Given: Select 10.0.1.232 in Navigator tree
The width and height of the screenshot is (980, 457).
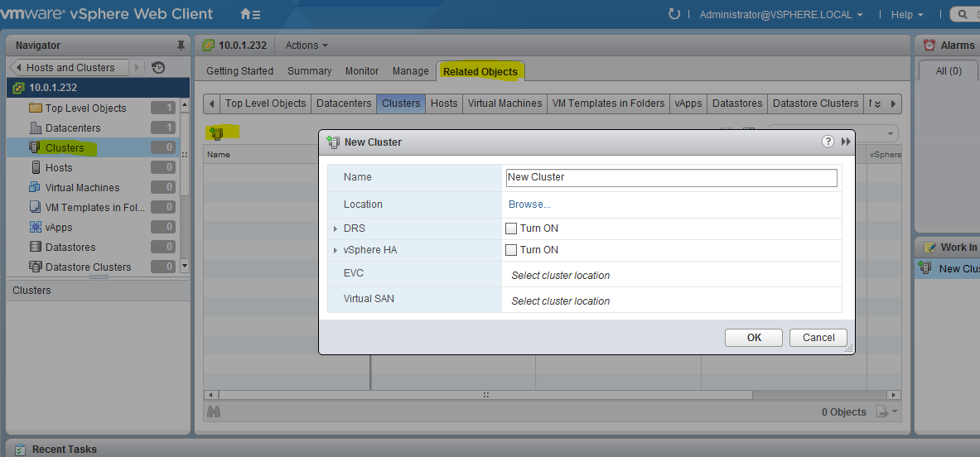Looking at the screenshot, I should click(98, 88).
